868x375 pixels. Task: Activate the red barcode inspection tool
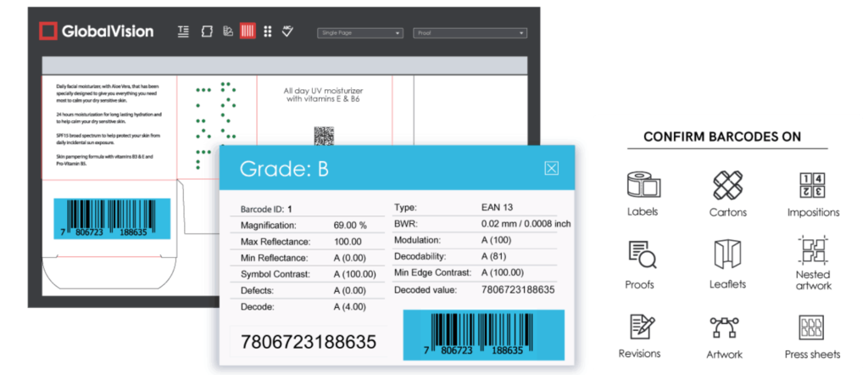pyautogui.click(x=248, y=32)
